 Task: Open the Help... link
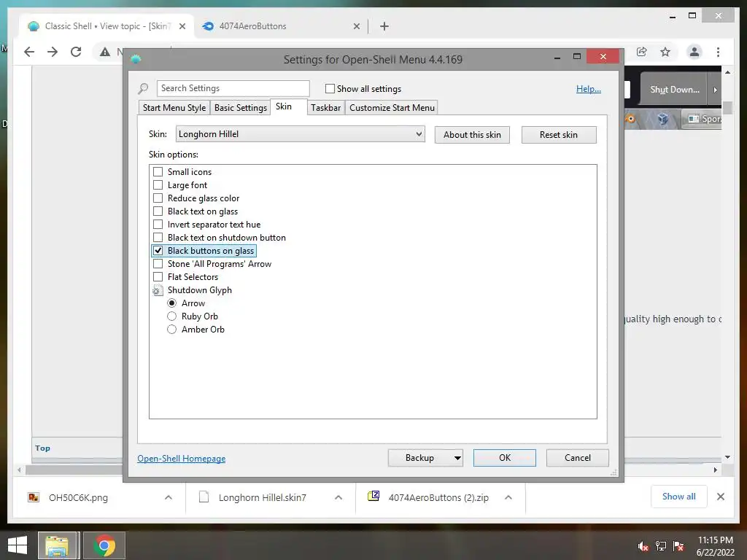pyautogui.click(x=589, y=88)
